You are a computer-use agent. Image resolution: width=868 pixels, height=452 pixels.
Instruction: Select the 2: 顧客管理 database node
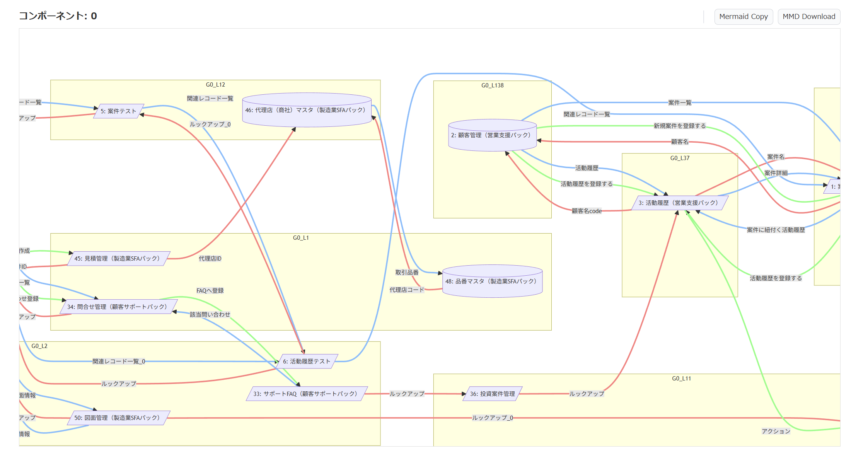click(492, 135)
